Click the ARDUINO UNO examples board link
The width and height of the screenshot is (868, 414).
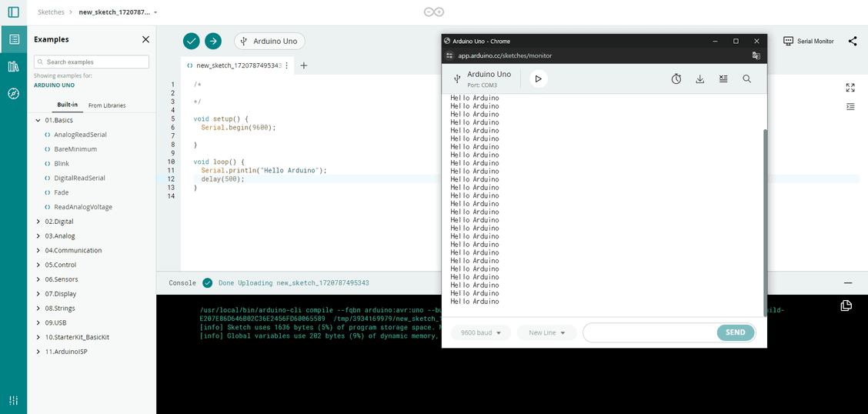coord(54,85)
